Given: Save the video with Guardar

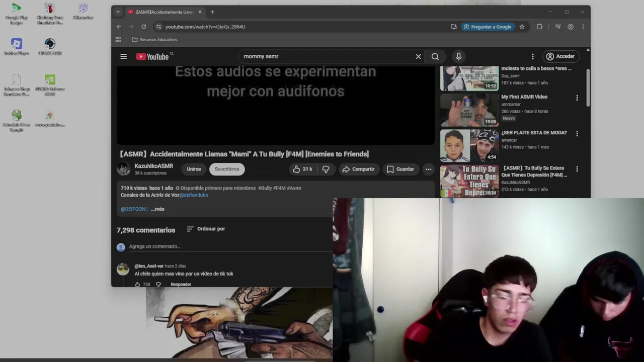Looking at the screenshot, I should 400,169.
